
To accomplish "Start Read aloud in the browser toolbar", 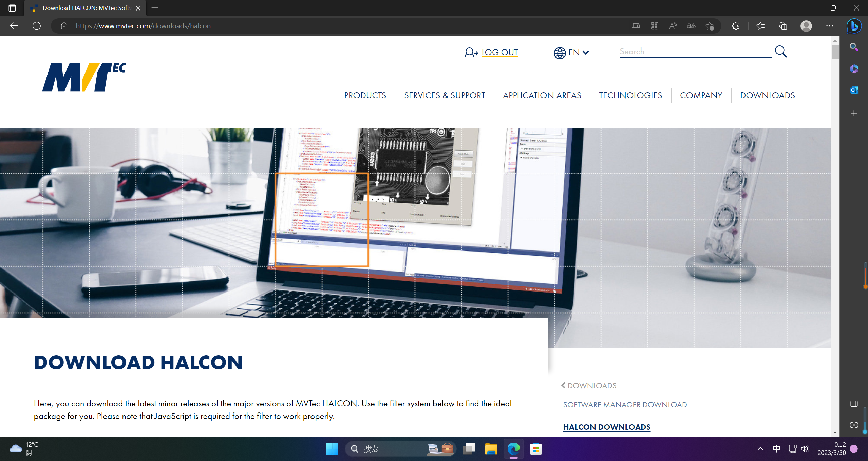I will pyautogui.click(x=673, y=26).
